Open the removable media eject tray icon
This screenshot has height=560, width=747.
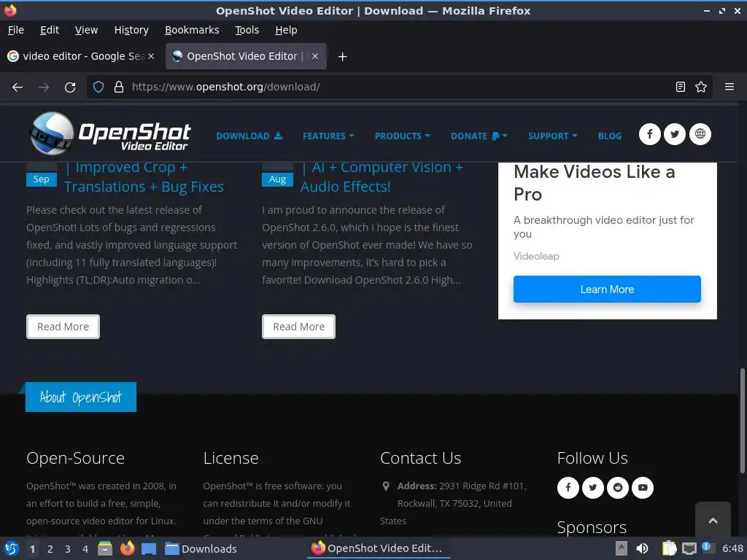(621, 548)
